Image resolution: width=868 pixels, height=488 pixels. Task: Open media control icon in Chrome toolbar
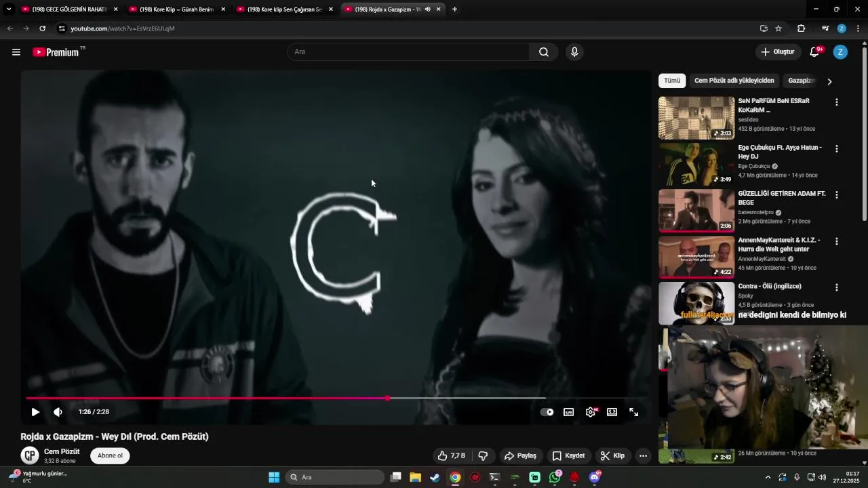coord(825,28)
